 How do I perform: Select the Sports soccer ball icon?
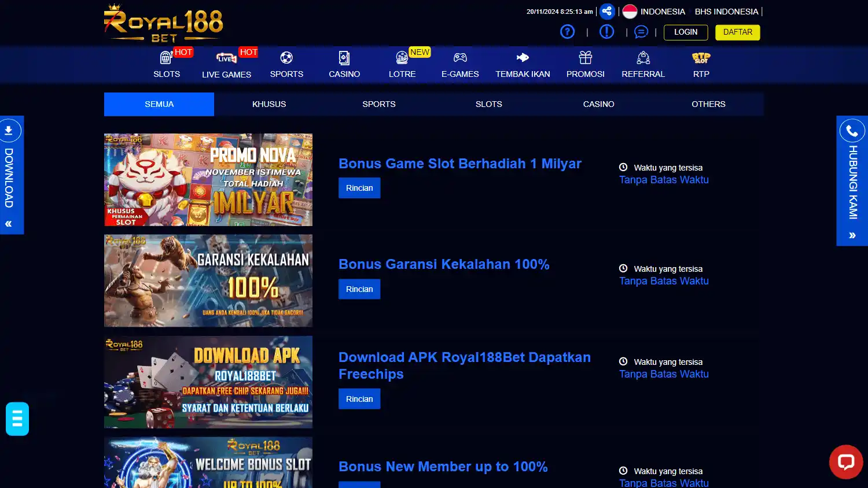[286, 58]
